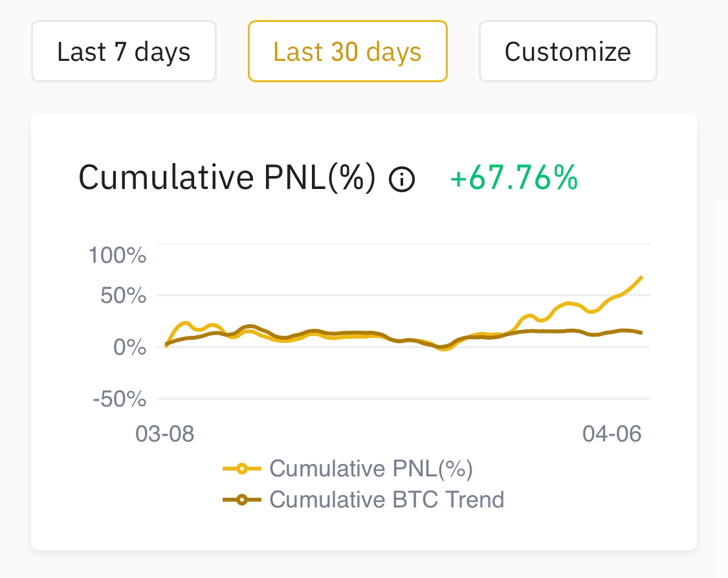Select the Last 7 days range
The height and width of the screenshot is (578, 728).
pyautogui.click(x=124, y=51)
